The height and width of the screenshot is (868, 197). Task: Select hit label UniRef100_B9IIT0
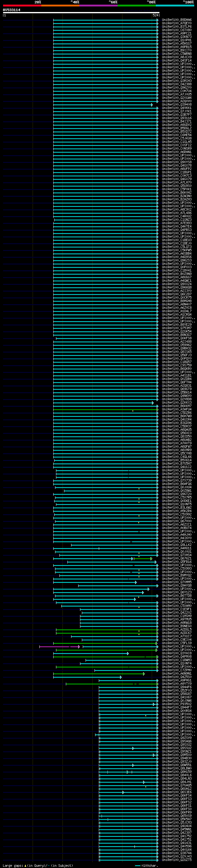click(x=177, y=50)
